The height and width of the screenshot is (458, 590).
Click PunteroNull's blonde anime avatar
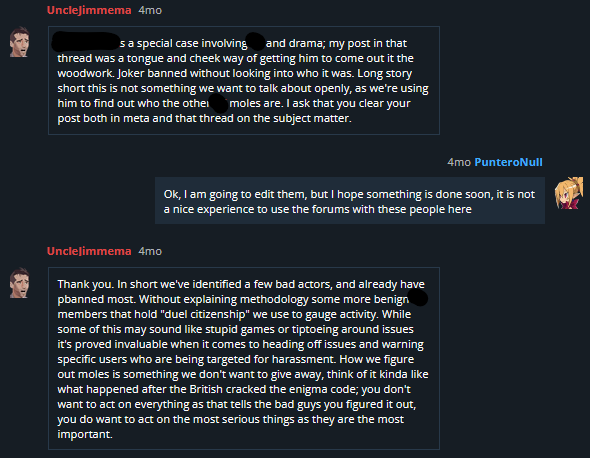coord(569,193)
